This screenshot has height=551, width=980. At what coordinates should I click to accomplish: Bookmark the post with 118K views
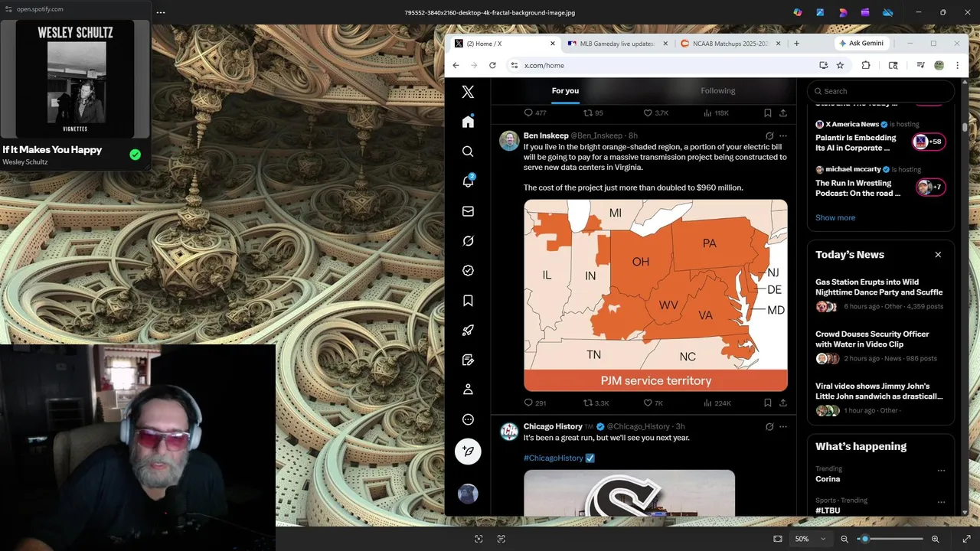[x=767, y=112]
